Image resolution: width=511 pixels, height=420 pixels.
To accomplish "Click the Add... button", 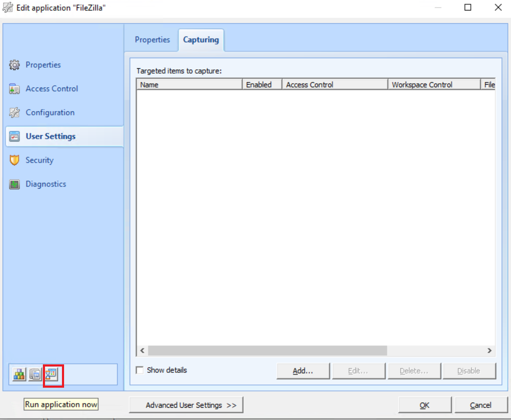I will [303, 371].
